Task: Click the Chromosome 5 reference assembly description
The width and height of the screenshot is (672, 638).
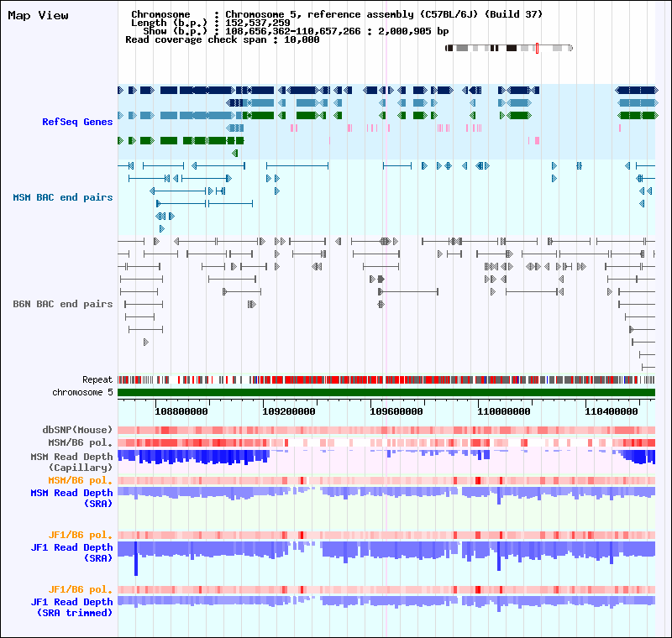Action: tap(384, 14)
